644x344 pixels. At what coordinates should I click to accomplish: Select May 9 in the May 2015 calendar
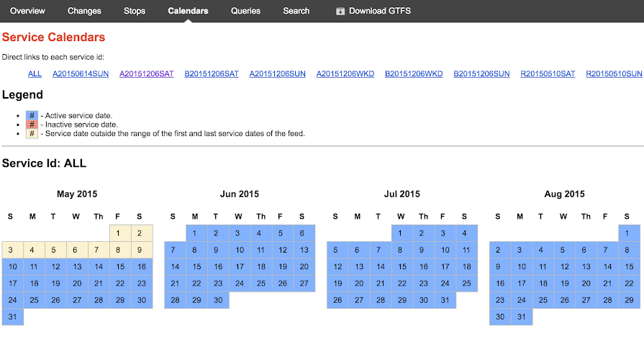click(x=142, y=250)
